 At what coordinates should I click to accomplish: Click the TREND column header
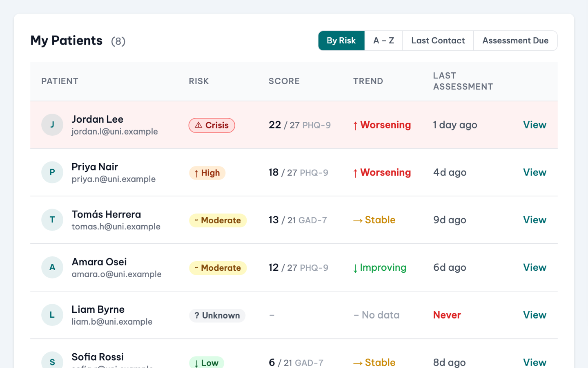368,81
